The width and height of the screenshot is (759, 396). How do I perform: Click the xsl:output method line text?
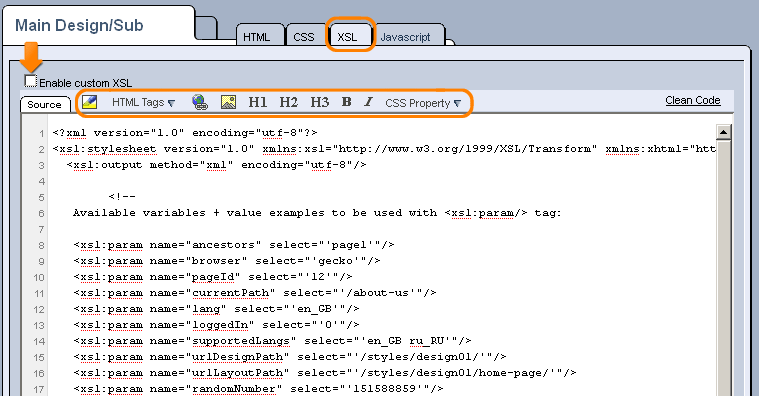click(x=216, y=165)
